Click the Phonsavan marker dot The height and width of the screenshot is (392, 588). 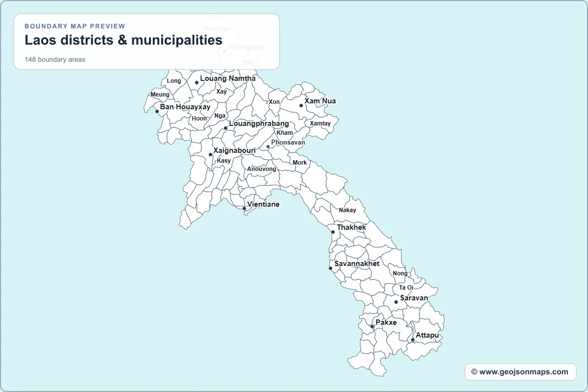[268, 147]
